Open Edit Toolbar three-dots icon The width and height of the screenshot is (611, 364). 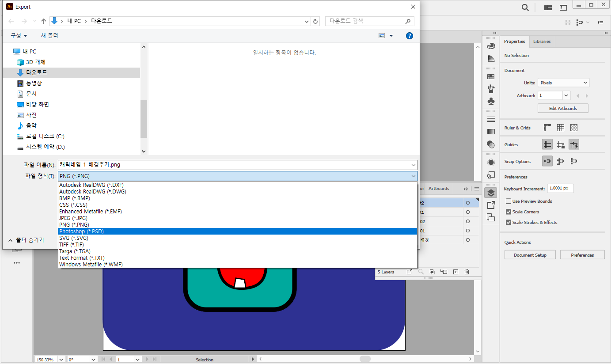click(17, 263)
